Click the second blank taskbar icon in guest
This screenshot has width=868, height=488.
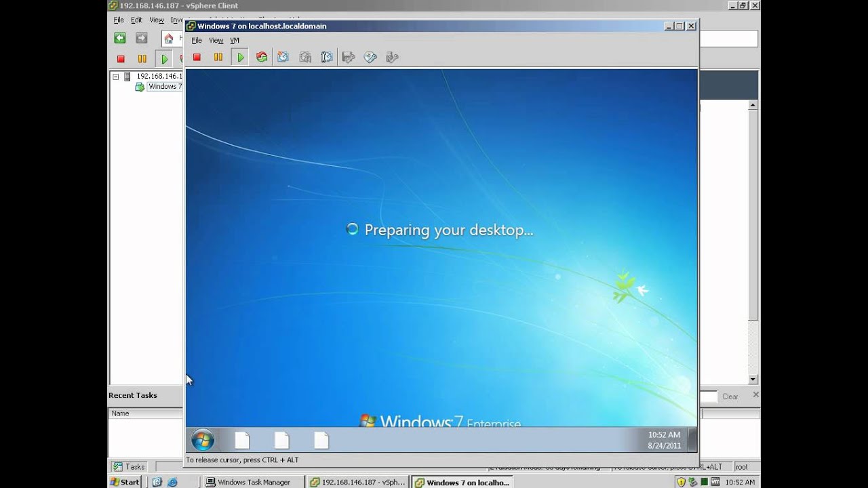pos(281,441)
